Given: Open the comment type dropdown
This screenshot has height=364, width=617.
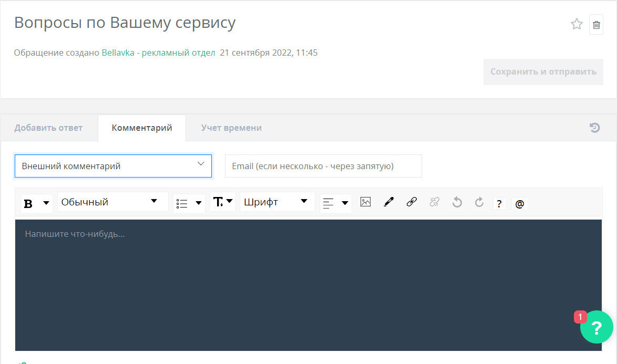Looking at the screenshot, I should point(113,165).
